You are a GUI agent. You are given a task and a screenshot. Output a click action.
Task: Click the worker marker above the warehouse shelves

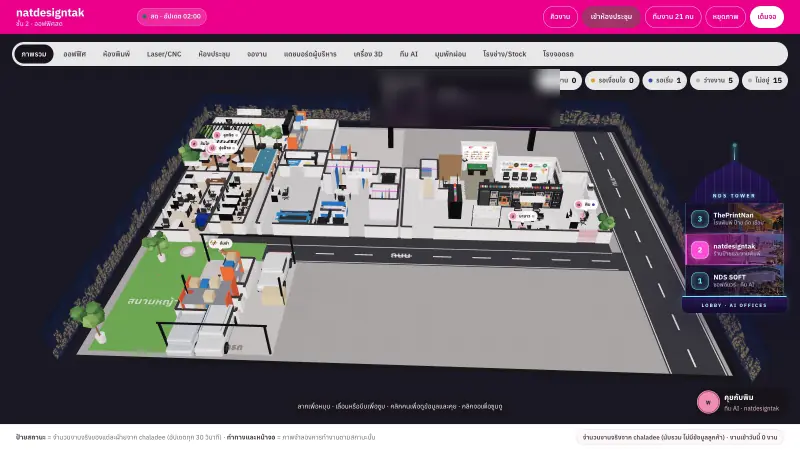click(220, 243)
